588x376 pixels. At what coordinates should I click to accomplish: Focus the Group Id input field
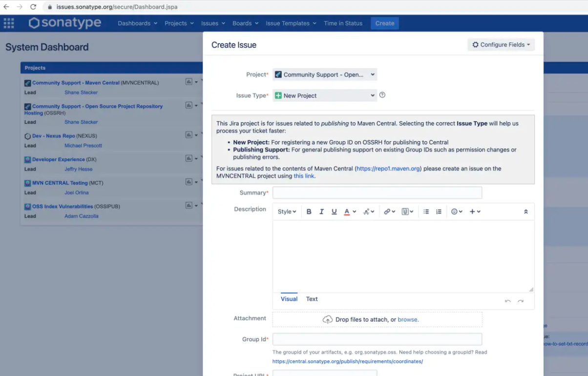(x=377, y=339)
